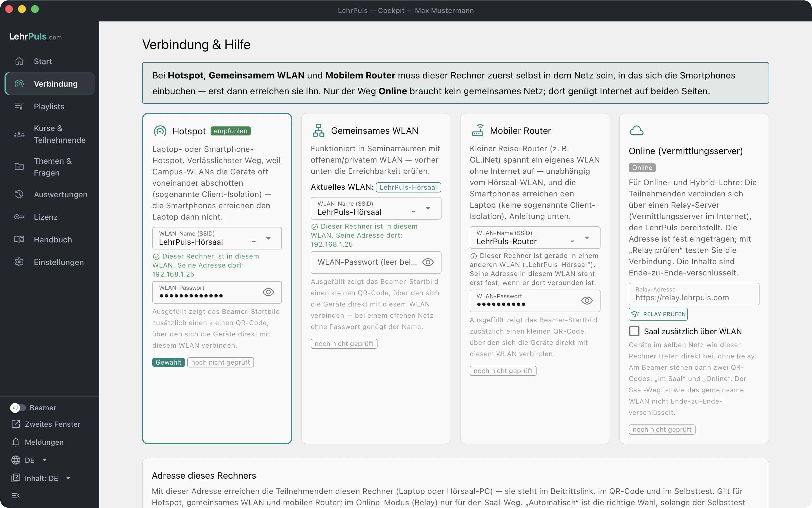Click the Start home icon in sidebar
Image resolution: width=812 pixels, height=508 pixels.
click(19, 61)
